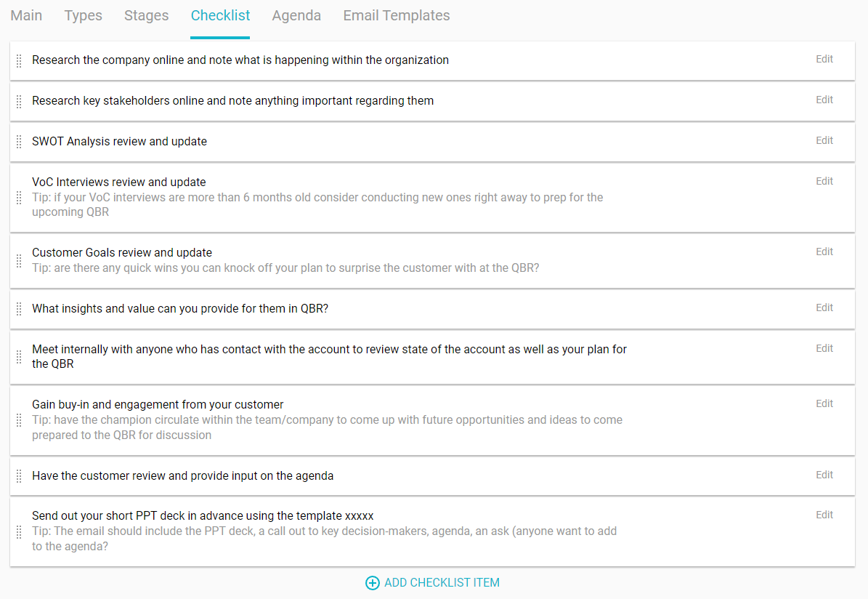The height and width of the screenshot is (599, 868).
Task: Click the plus circle icon to add item
Action: pyautogui.click(x=372, y=583)
